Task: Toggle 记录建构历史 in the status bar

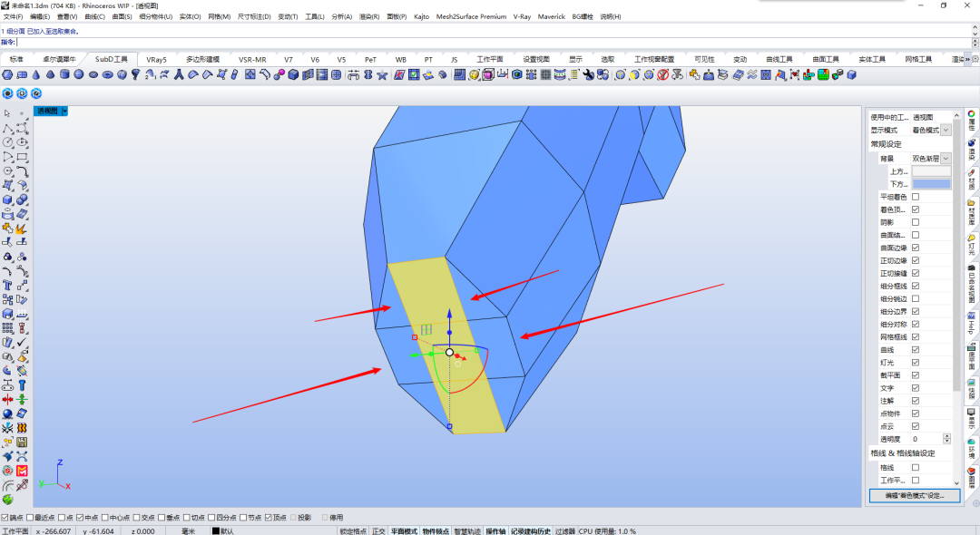Action: tap(530, 531)
